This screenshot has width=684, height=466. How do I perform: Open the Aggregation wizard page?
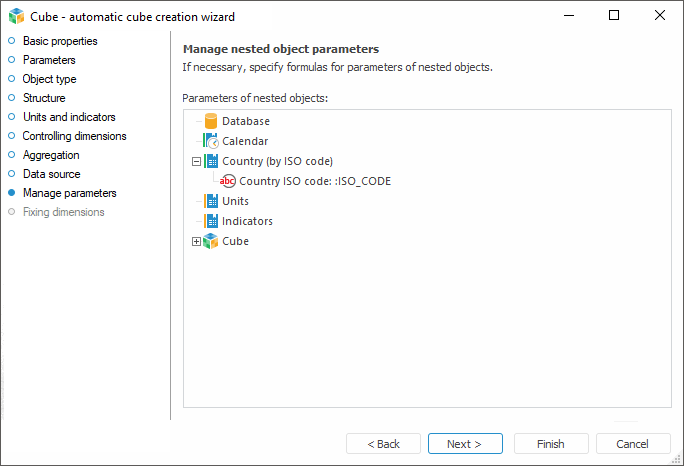[x=51, y=155]
